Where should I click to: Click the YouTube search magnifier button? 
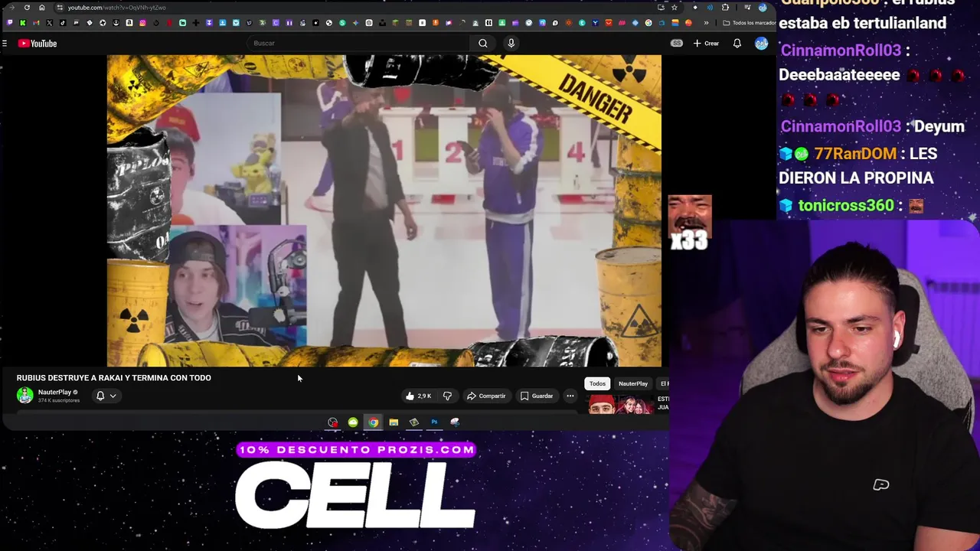click(x=483, y=44)
